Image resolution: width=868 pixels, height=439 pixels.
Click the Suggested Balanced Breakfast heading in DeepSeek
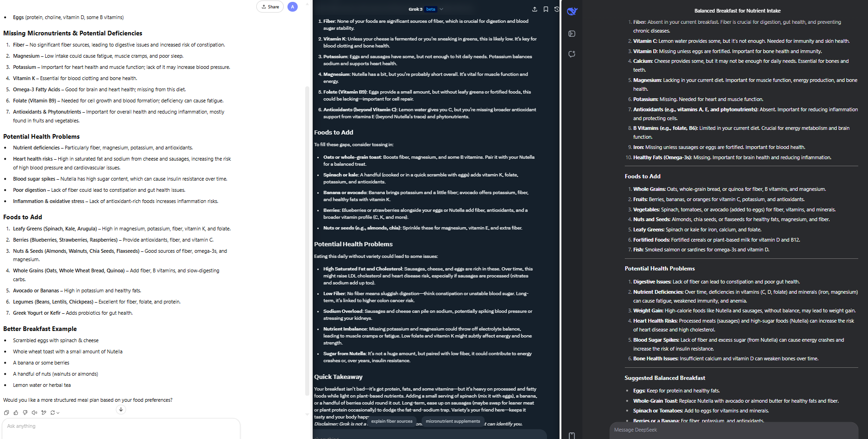[x=665, y=378]
